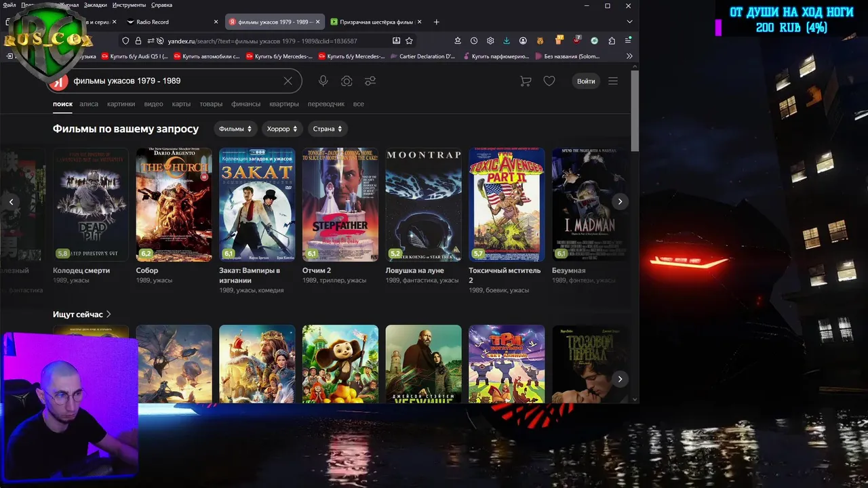The image size is (868, 488).
Task: Open the Dead Pit movie poster
Action: [x=91, y=205]
